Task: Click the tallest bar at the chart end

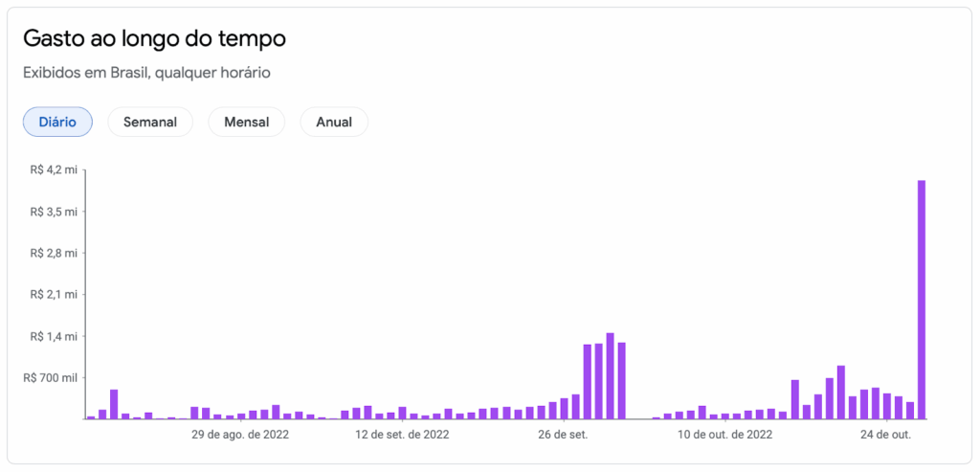Action: (x=922, y=300)
